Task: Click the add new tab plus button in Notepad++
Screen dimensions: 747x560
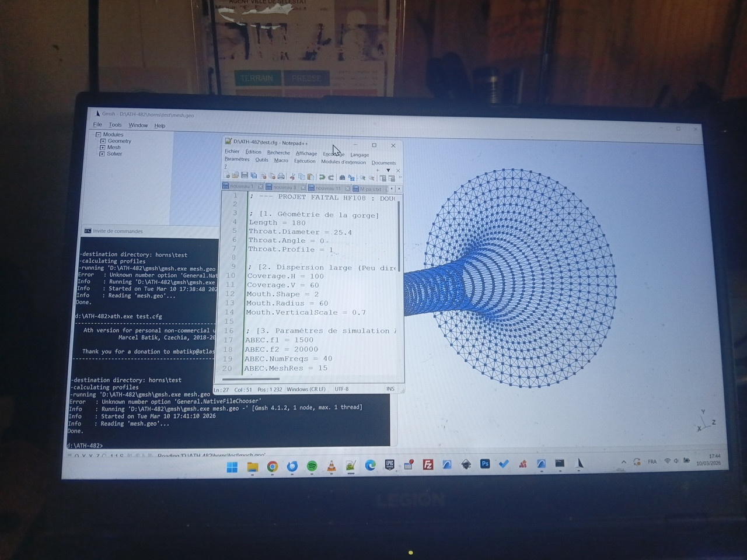Action: (x=378, y=170)
